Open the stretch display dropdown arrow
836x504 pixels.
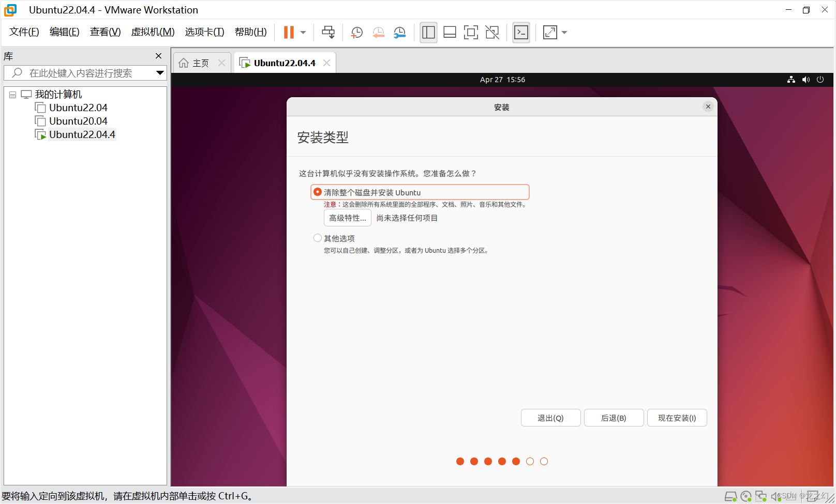564,33
